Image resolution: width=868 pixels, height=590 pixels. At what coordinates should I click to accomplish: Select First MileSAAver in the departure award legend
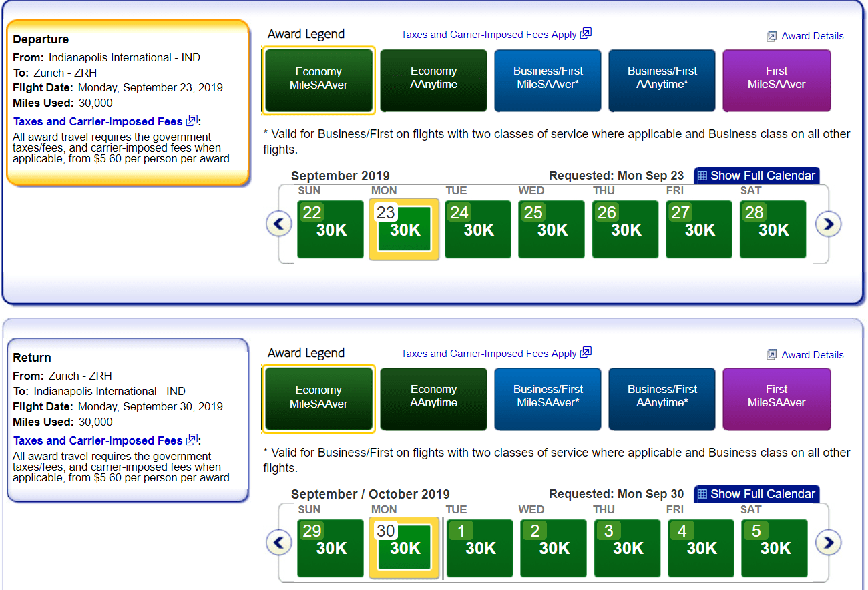(x=776, y=80)
